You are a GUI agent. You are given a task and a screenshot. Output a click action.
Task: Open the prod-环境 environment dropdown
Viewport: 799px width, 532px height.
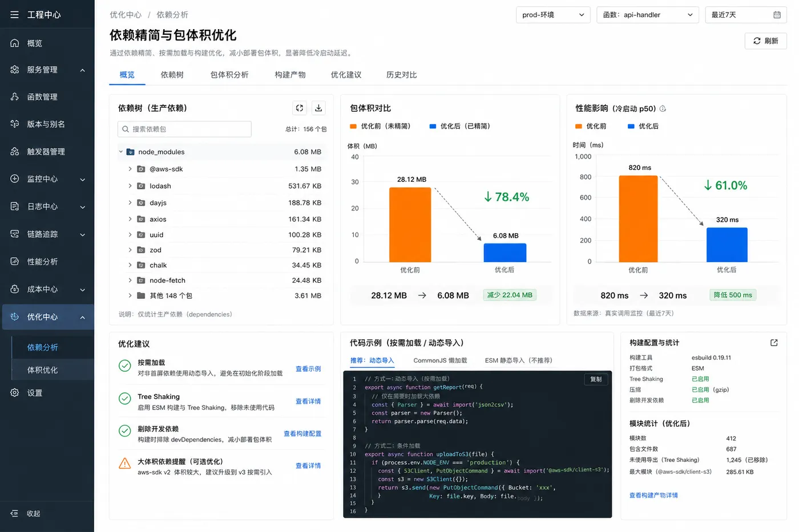point(553,15)
